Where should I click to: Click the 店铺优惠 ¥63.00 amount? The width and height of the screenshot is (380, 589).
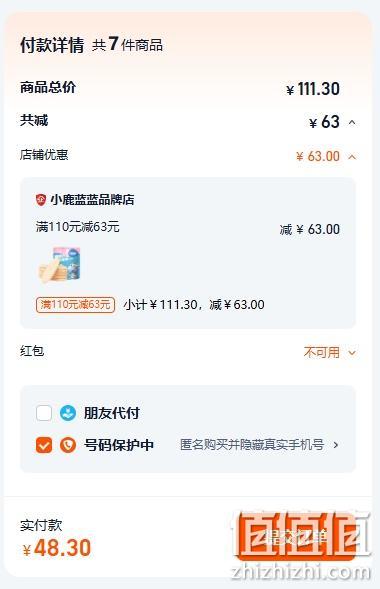click(x=318, y=156)
